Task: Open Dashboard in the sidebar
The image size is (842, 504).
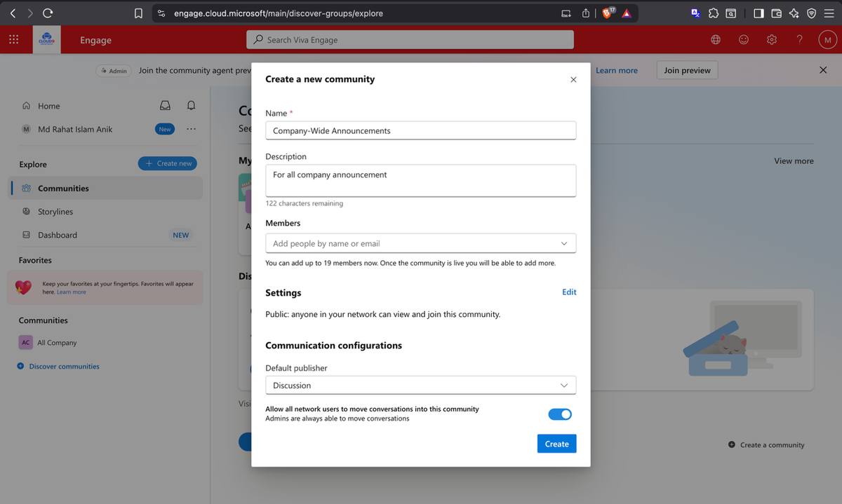Action: click(x=58, y=235)
